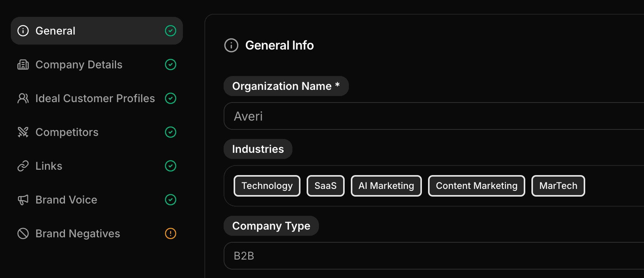This screenshot has height=278, width=644.
Task: Select the Brand Voice section
Action: pyautogui.click(x=97, y=200)
